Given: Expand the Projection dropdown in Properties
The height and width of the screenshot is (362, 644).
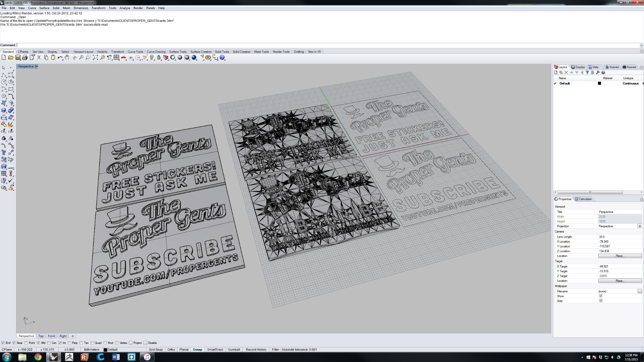Looking at the screenshot, I should click(639, 226).
